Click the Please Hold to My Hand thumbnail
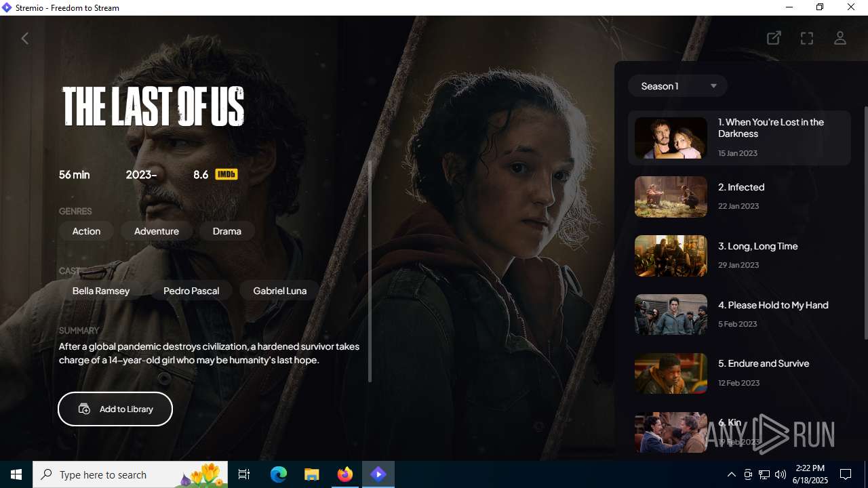 pos(671,314)
